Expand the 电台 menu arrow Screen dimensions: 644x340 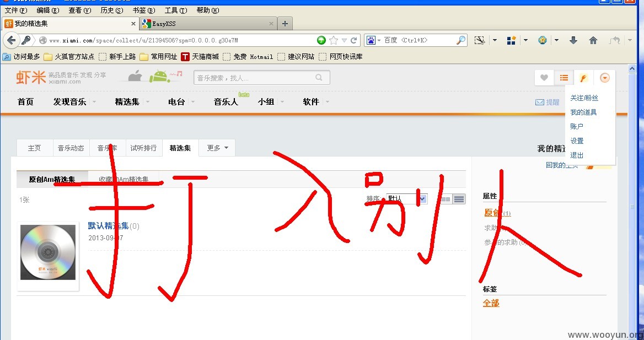tap(192, 102)
